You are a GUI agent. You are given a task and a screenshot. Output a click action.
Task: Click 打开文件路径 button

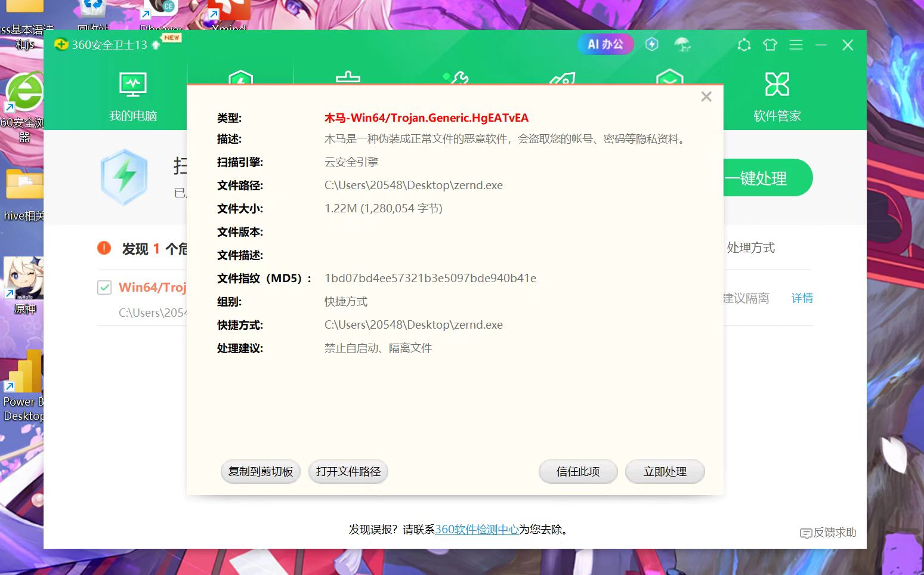348,472
